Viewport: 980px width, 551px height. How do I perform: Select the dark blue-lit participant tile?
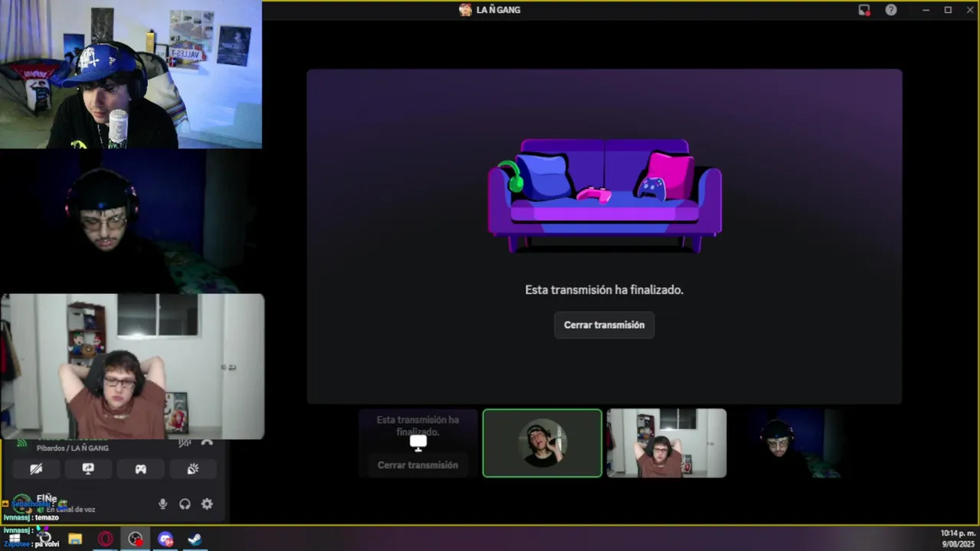(x=790, y=443)
